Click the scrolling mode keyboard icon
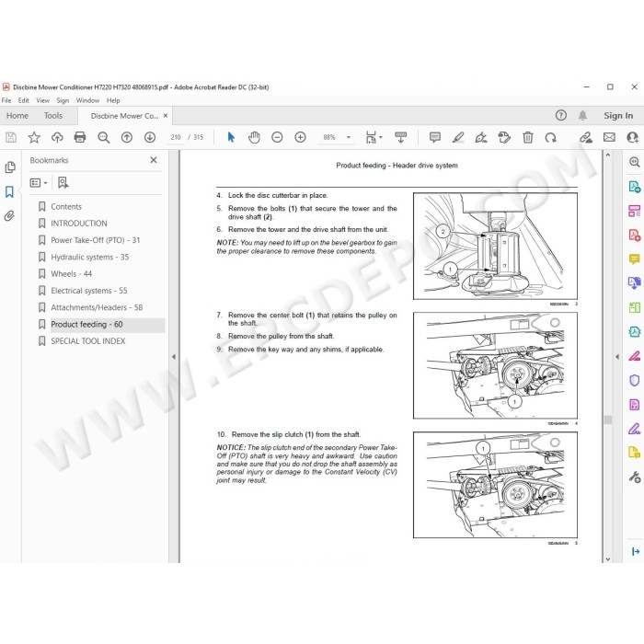The height and width of the screenshot is (644, 644). point(400,137)
